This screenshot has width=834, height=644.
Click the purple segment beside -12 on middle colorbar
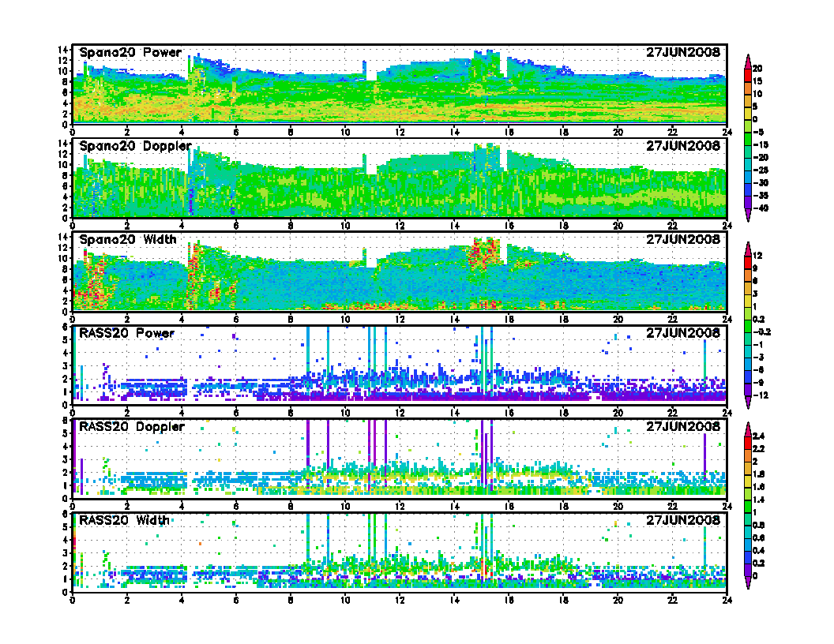point(747,389)
